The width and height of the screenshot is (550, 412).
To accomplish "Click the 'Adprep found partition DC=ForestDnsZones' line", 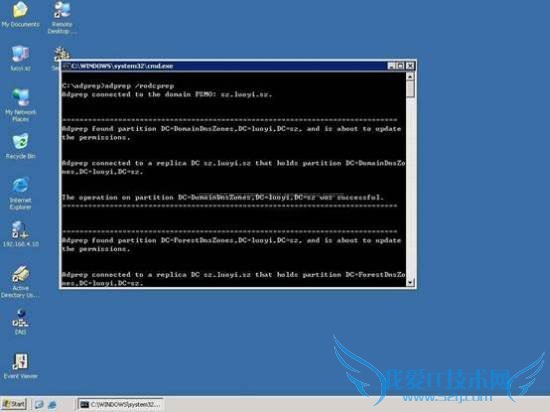I will click(232, 240).
